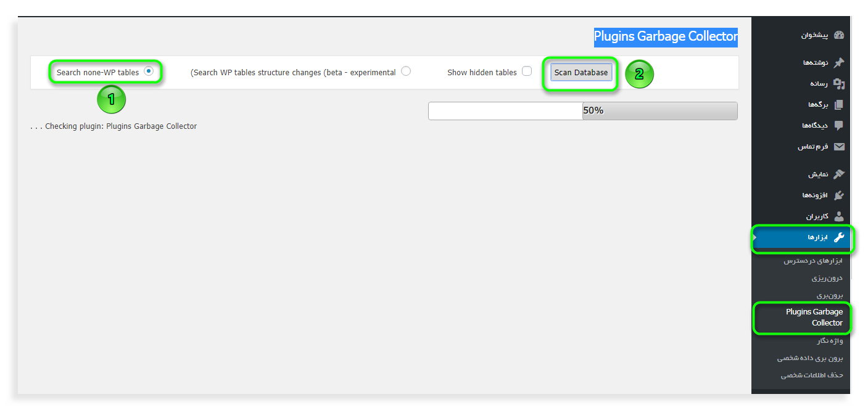The height and width of the screenshot is (410, 868).
Task: Select Search none-WP tables radio button
Action: [149, 72]
